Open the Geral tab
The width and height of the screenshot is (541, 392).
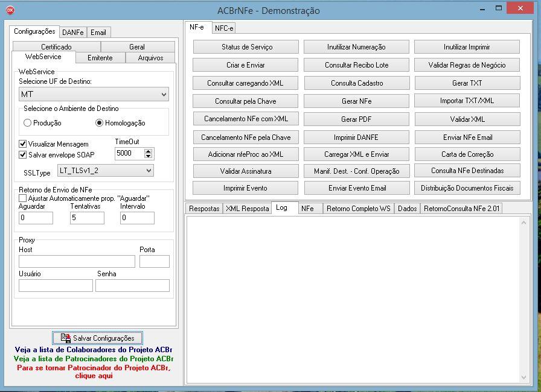137,46
